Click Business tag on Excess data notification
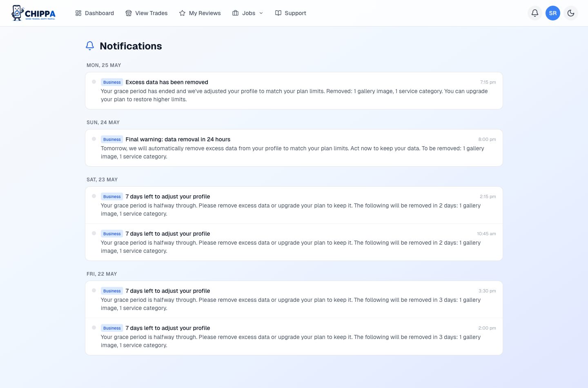The image size is (588, 388). coord(112,82)
